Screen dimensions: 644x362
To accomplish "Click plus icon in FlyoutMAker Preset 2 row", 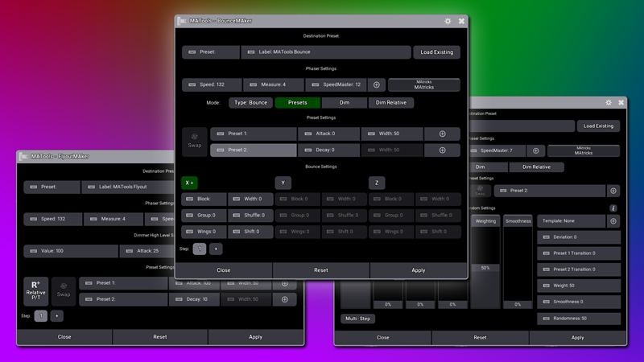I will point(285,299).
